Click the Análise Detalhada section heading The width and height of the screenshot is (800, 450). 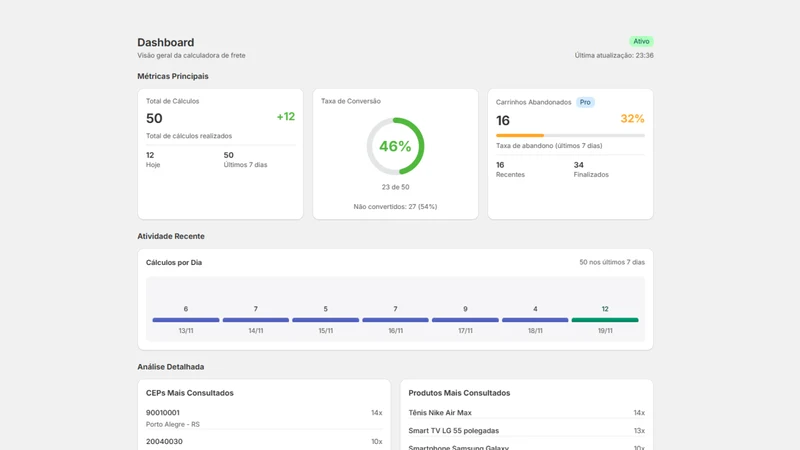(x=170, y=367)
